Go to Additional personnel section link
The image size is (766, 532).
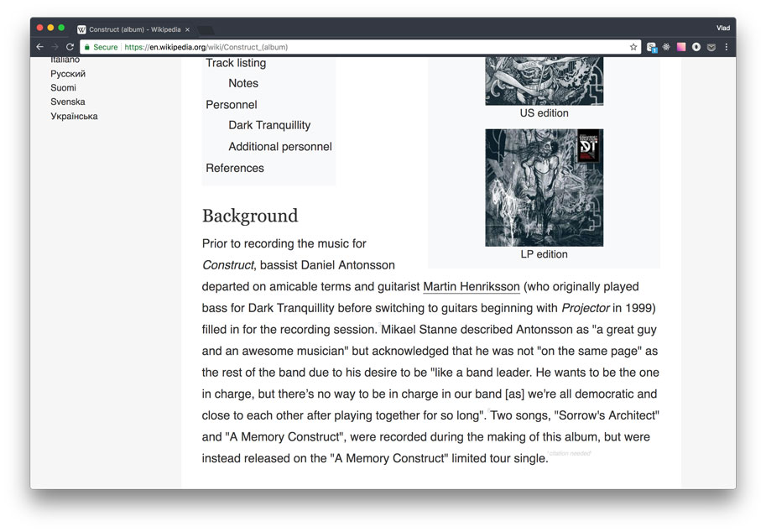(280, 147)
